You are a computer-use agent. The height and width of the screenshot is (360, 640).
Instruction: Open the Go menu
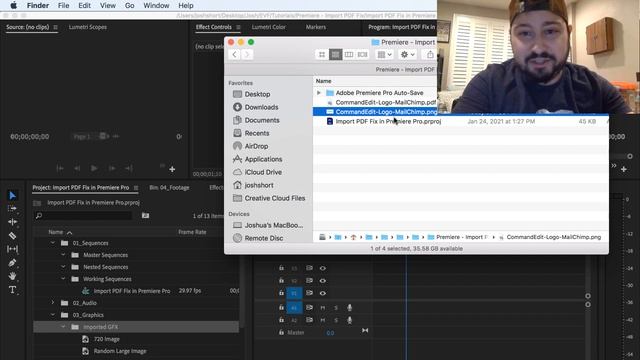(129, 5)
